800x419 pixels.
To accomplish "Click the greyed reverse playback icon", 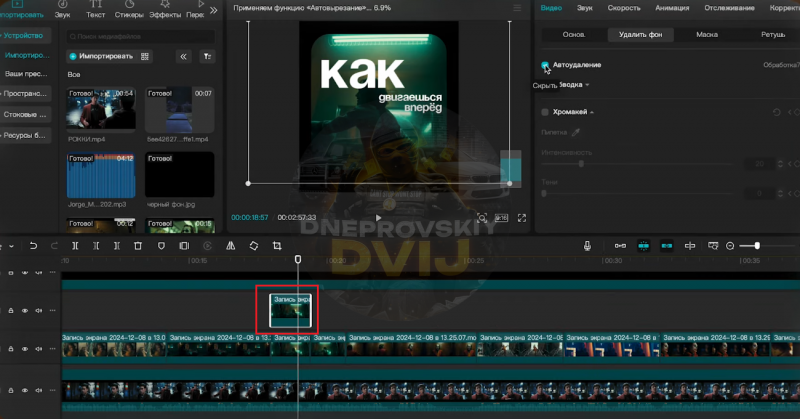I will [207, 246].
